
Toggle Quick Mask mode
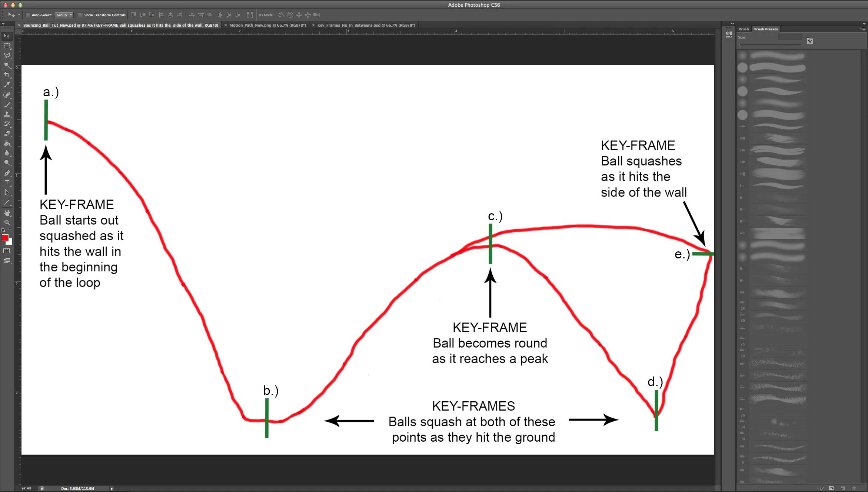(x=7, y=251)
